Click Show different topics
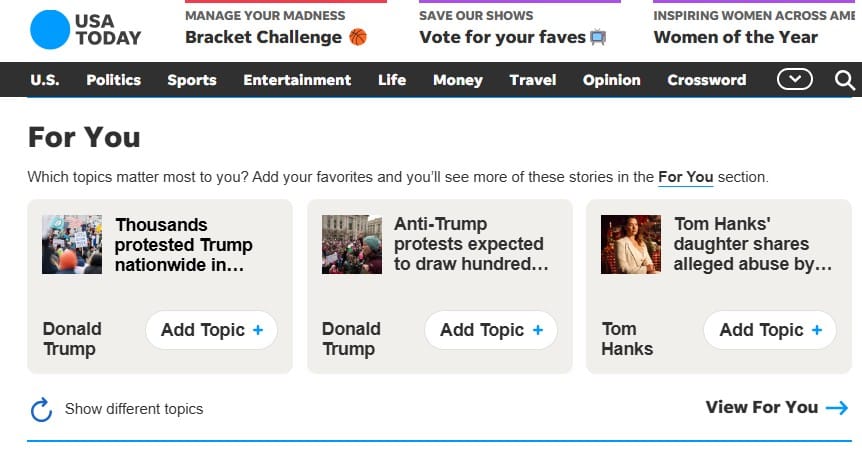Screen dimensions: 862x452 click(x=134, y=409)
